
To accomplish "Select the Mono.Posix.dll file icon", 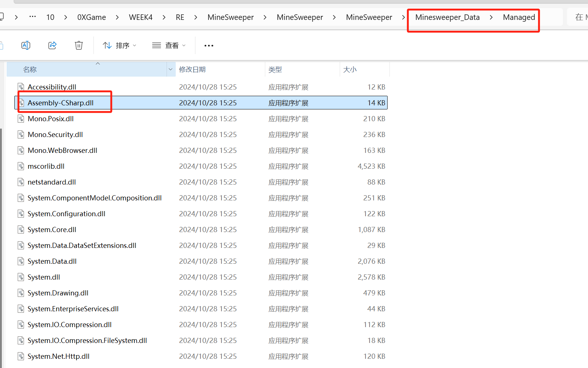I will pos(21,119).
